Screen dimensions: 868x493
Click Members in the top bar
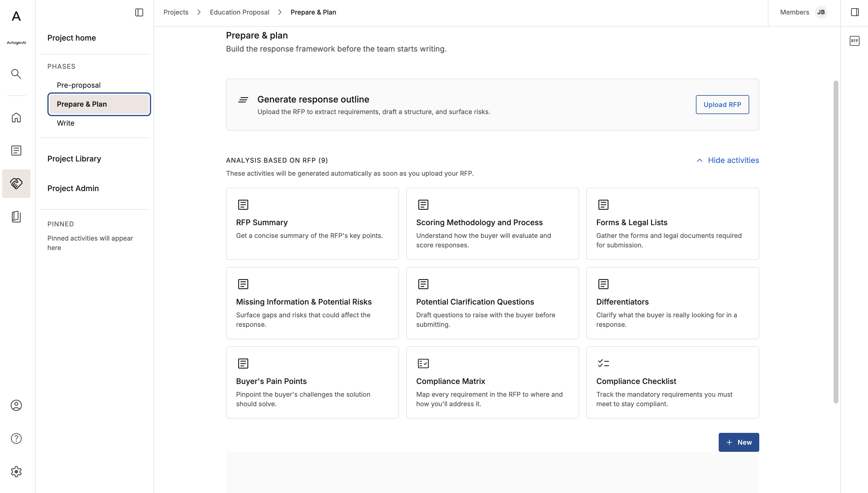pos(795,12)
